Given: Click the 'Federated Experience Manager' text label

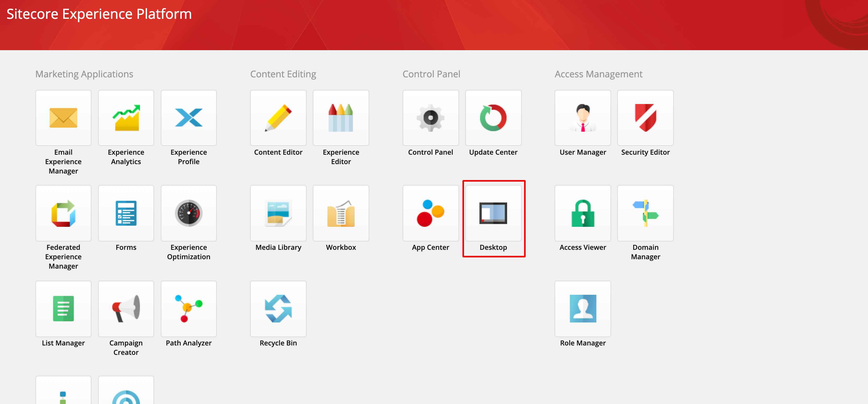Looking at the screenshot, I should pyautogui.click(x=63, y=257).
